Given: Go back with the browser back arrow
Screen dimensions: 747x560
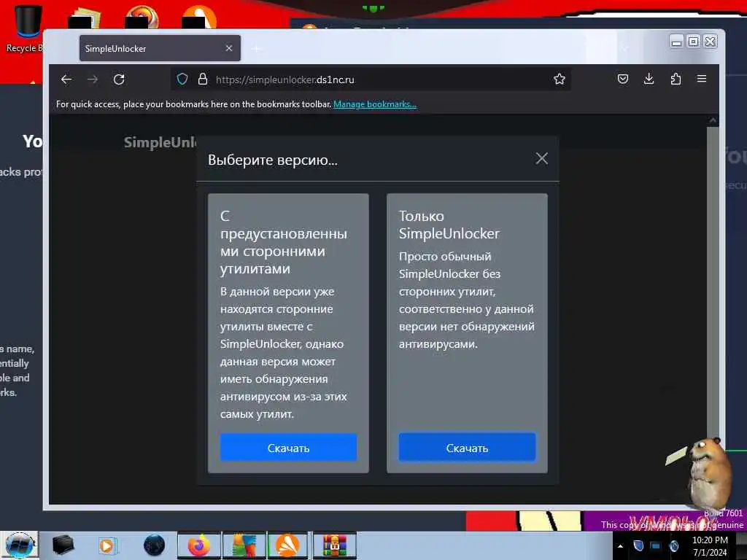Looking at the screenshot, I should 66,79.
